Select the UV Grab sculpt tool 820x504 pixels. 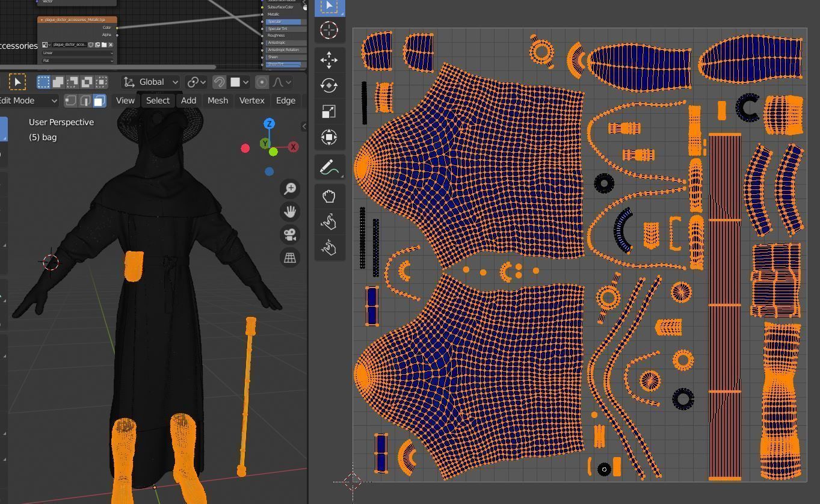329,197
